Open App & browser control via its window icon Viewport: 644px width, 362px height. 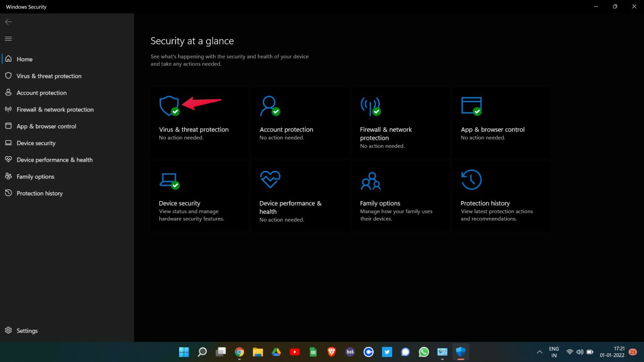click(x=471, y=105)
